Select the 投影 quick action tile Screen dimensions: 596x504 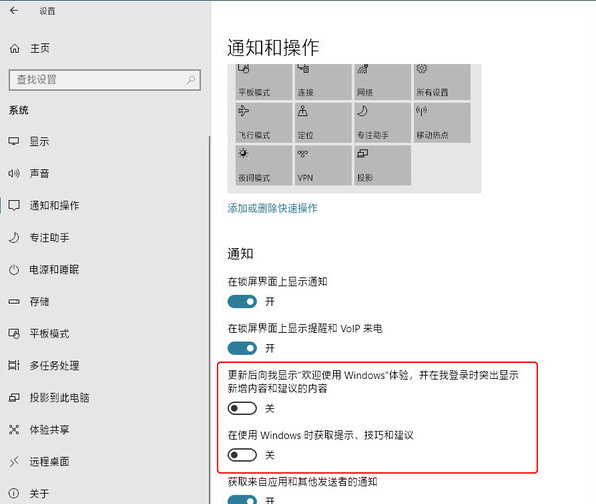pyautogui.click(x=382, y=165)
